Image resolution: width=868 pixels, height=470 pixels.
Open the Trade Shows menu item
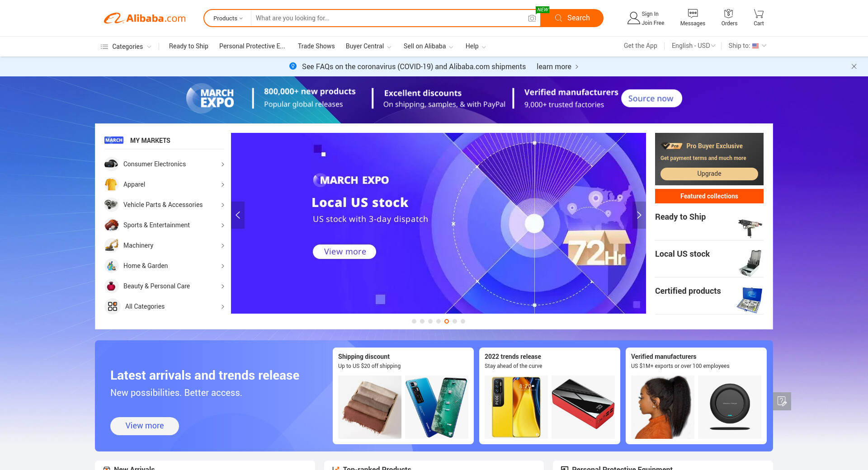[x=316, y=46]
